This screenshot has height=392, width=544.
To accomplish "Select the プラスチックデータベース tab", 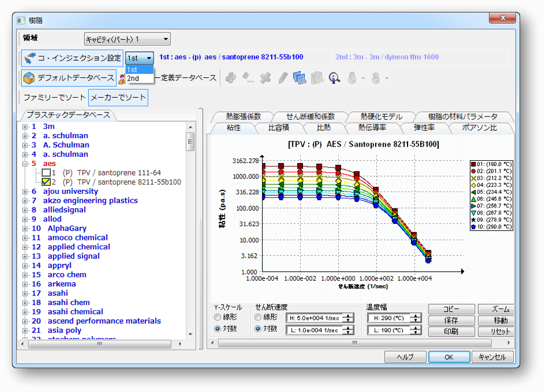I will point(68,115).
